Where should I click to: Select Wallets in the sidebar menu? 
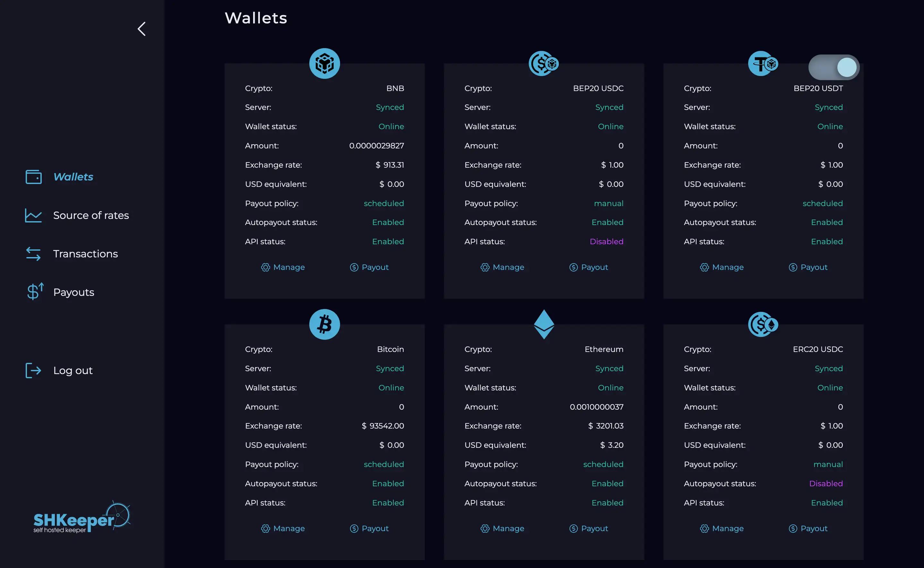73,177
